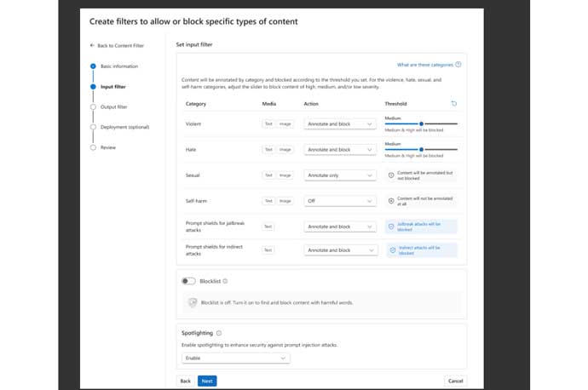Open the Self-harm action dropdown

click(x=340, y=201)
